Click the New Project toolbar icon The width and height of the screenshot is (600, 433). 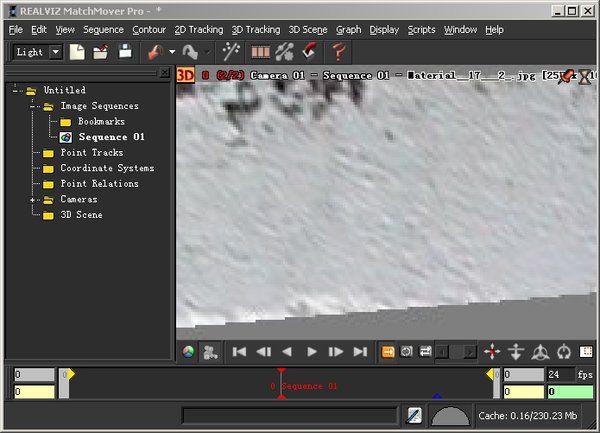[79, 51]
